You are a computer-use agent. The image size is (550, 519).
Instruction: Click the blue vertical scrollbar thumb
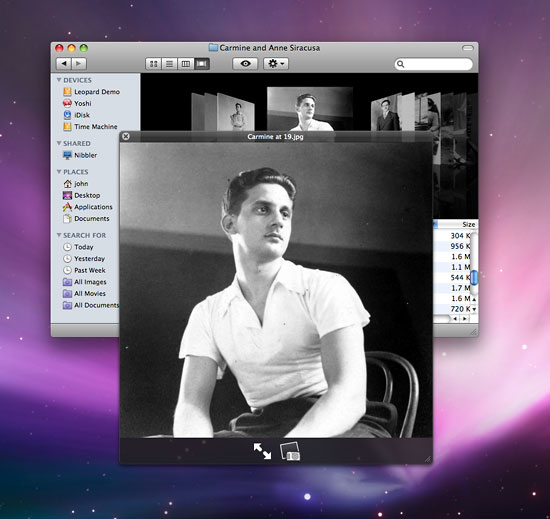tap(474, 277)
